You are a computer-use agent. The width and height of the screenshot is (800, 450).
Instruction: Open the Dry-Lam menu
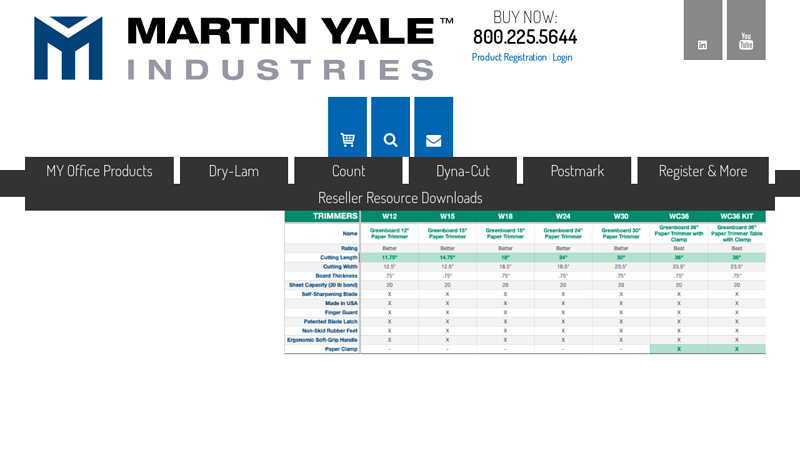(x=234, y=171)
